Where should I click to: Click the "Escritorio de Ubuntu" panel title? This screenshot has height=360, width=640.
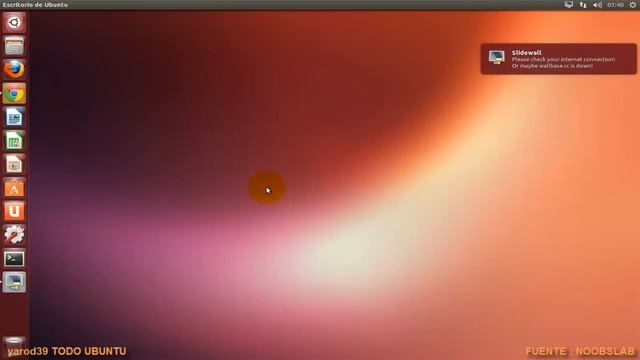[x=35, y=5]
